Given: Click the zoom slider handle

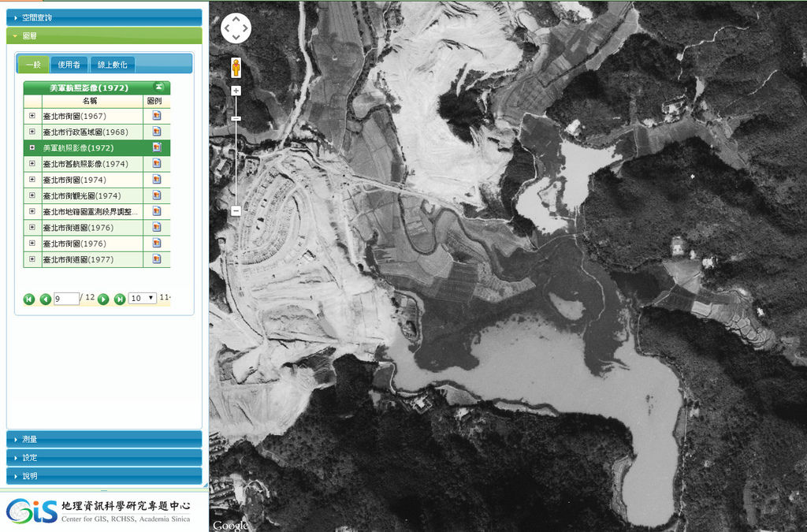Looking at the screenshot, I should 236,119.
